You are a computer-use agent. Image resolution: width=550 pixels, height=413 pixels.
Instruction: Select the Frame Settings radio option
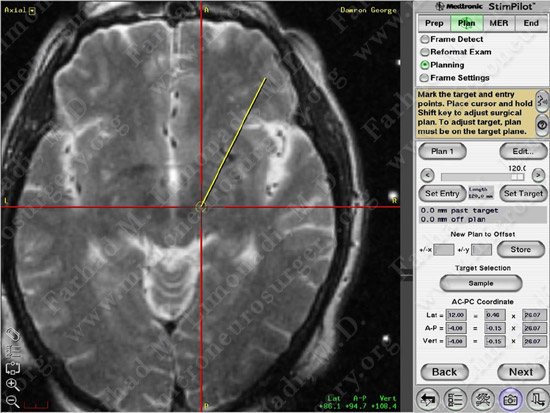(x=425, y=78)
